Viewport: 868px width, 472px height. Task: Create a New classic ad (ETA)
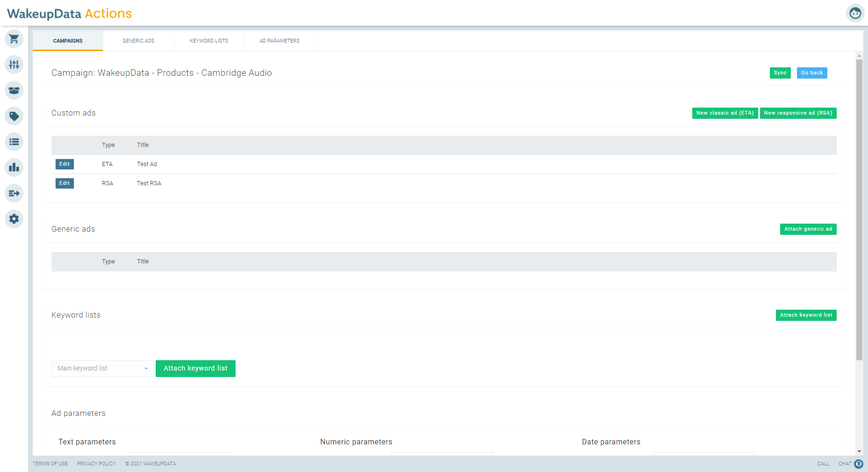[x=725, y=113]
